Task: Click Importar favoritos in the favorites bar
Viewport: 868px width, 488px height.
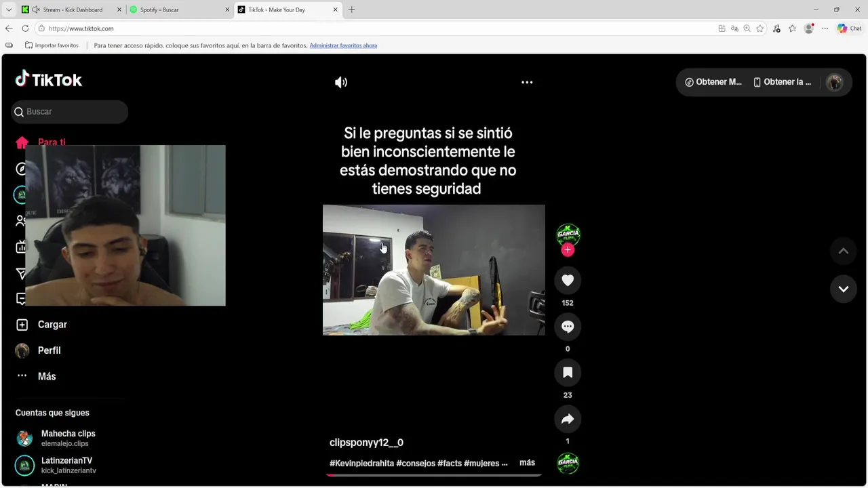Action: point(52,45)
